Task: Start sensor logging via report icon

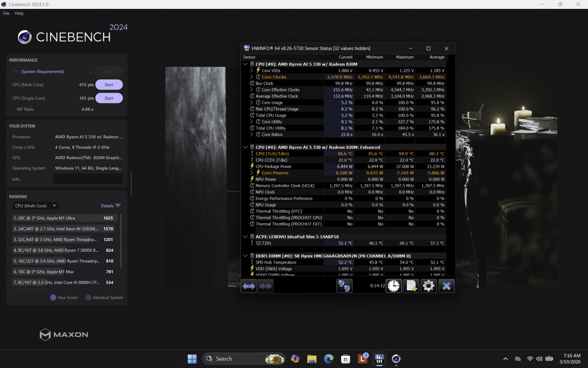Action: click(x=411, y=285)
